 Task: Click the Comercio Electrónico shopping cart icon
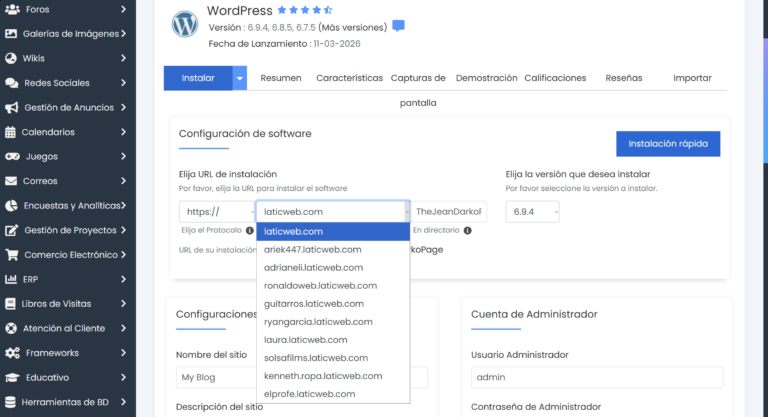12,255
